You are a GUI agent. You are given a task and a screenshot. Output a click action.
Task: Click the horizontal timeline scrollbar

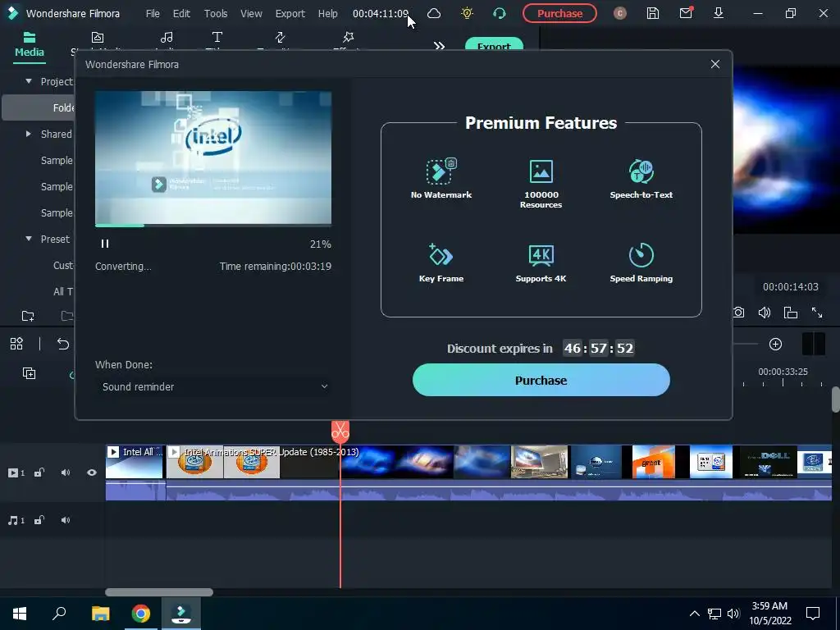coord(159,592)
